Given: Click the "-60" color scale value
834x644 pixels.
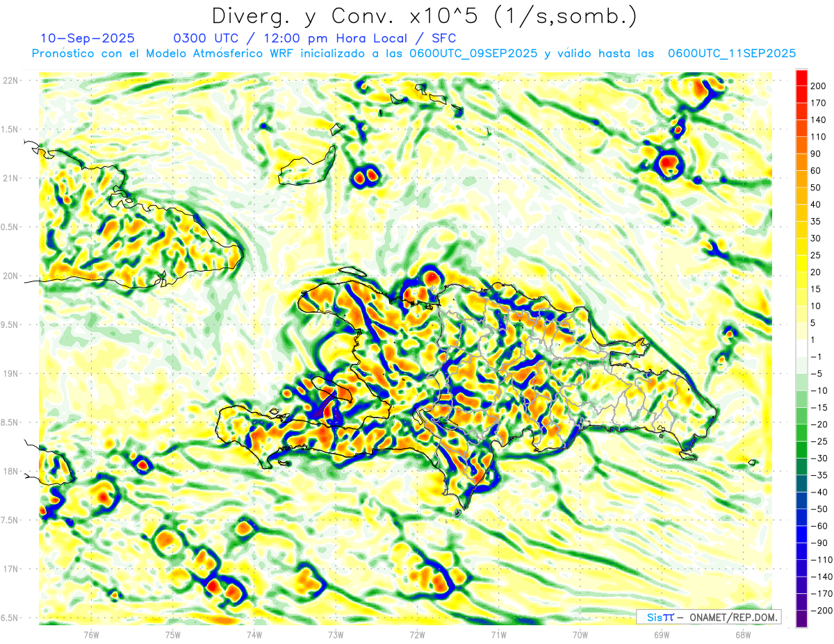Looking at the screenshot, I should tap(819, 526).
